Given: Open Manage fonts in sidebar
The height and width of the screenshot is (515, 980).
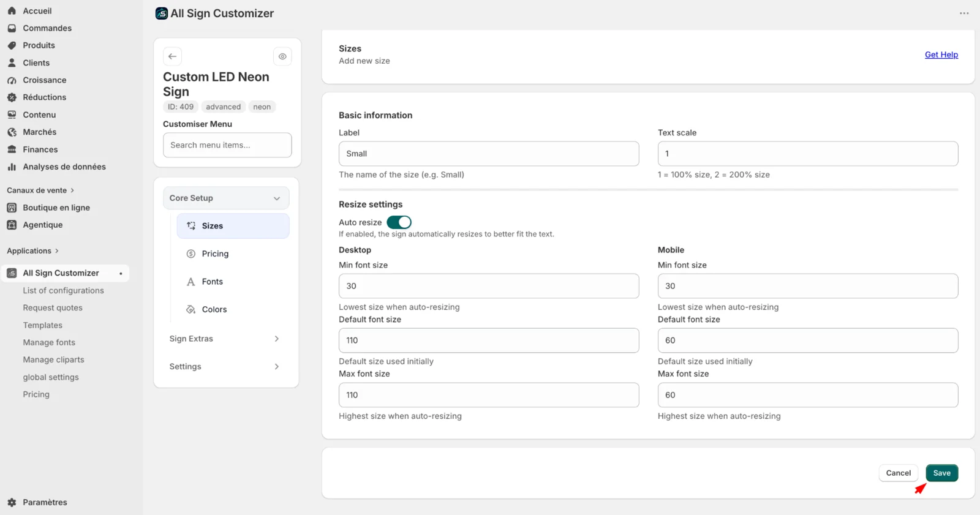Looking at the screenshot, I should 49,342.
